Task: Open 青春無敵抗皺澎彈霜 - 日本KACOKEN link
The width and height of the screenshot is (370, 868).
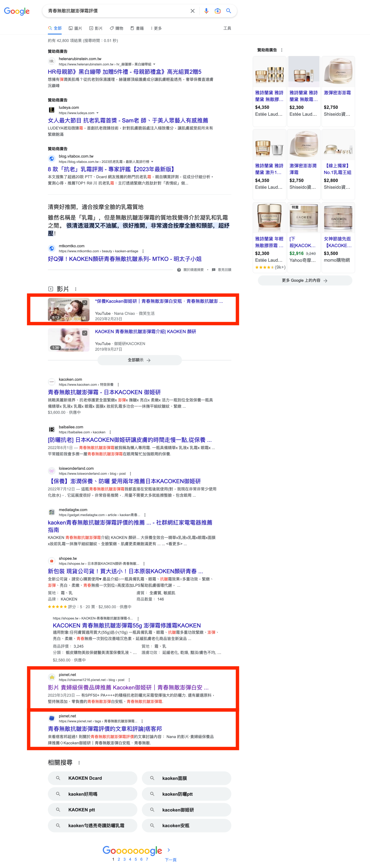Action: (104, 392)
